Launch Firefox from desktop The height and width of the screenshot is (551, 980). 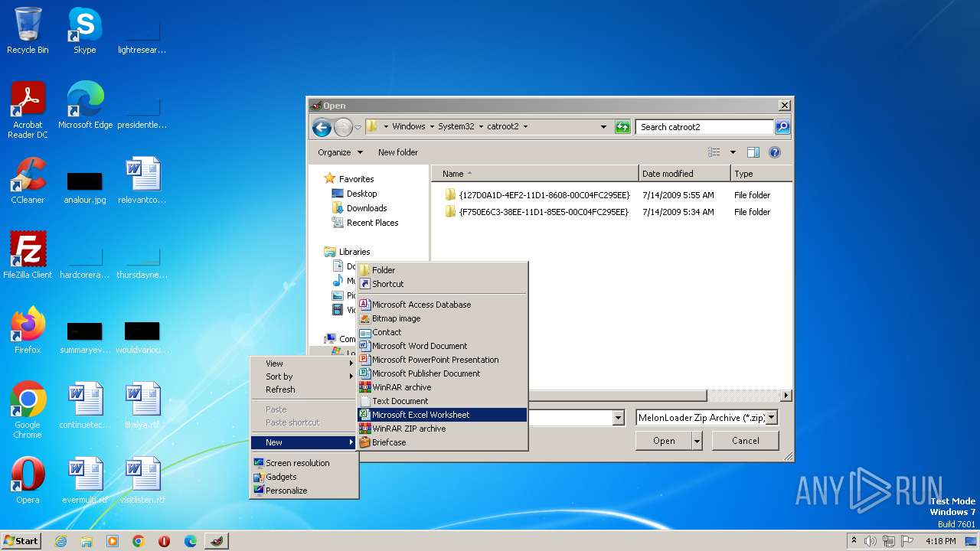point(28,331)
